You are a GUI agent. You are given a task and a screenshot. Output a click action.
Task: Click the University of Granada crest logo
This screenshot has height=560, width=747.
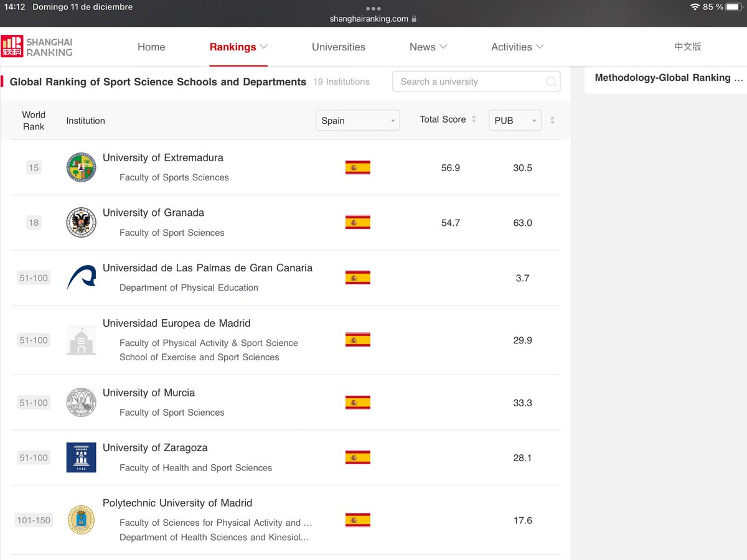81,222
